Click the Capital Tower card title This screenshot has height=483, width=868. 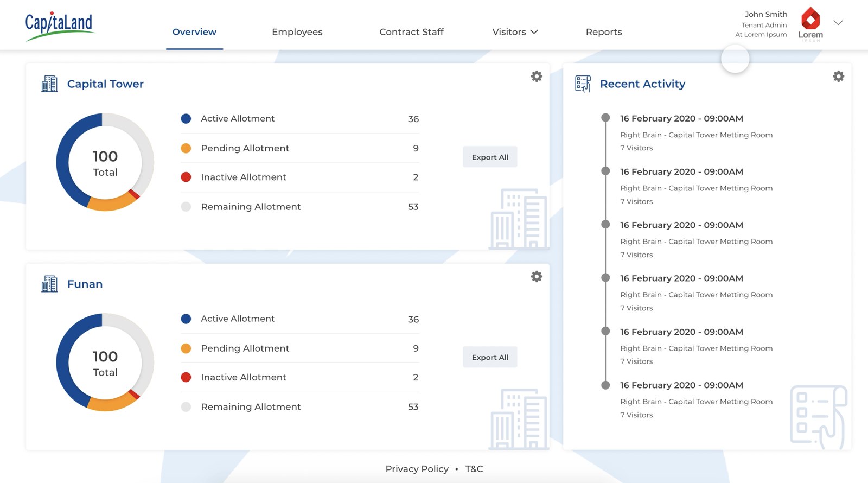click(105, 84)
